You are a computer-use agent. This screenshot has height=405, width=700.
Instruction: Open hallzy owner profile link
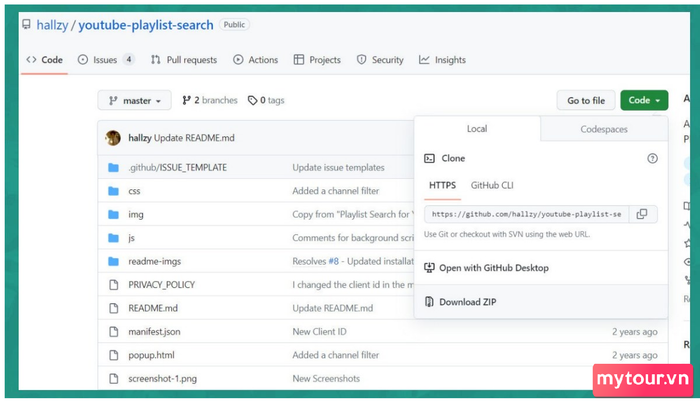(x=52, y=25)
